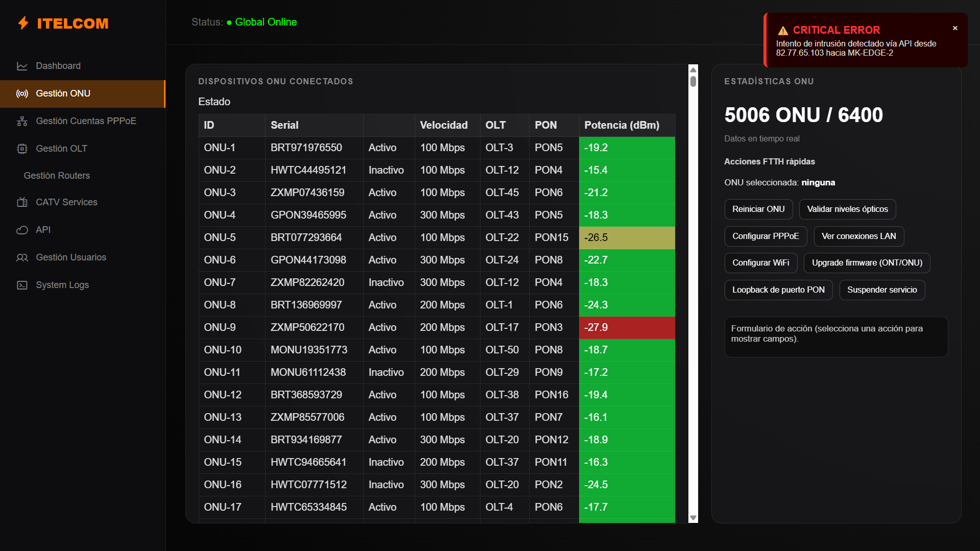Click Loopback de puerto PON button
The width and height of the screenshot is (980, 551).
778,290
